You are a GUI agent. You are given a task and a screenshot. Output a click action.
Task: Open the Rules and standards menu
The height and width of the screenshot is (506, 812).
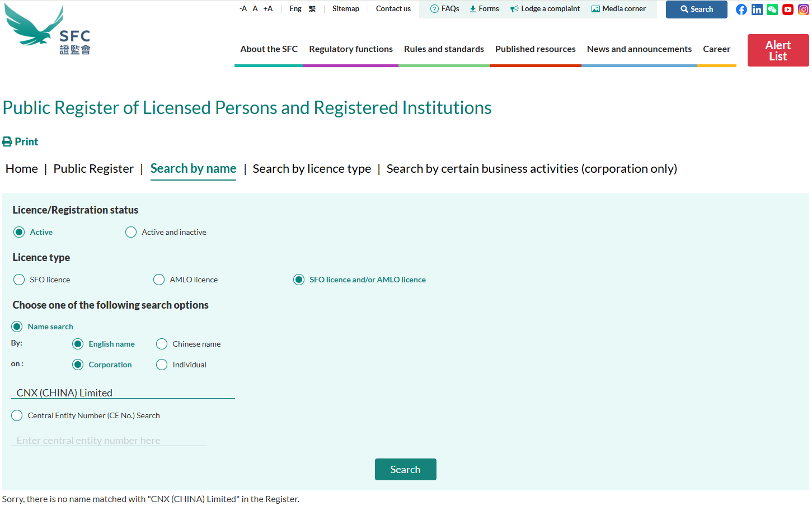point(444,49)
